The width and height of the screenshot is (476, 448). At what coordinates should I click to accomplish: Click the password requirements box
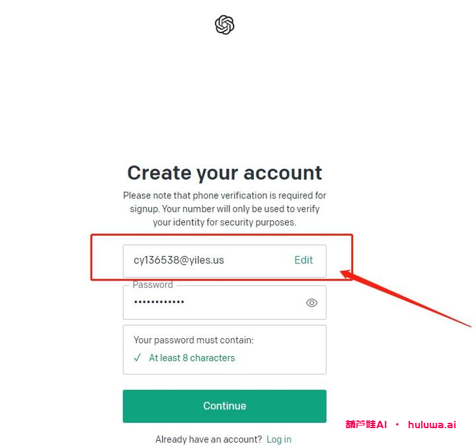[224, 349]
